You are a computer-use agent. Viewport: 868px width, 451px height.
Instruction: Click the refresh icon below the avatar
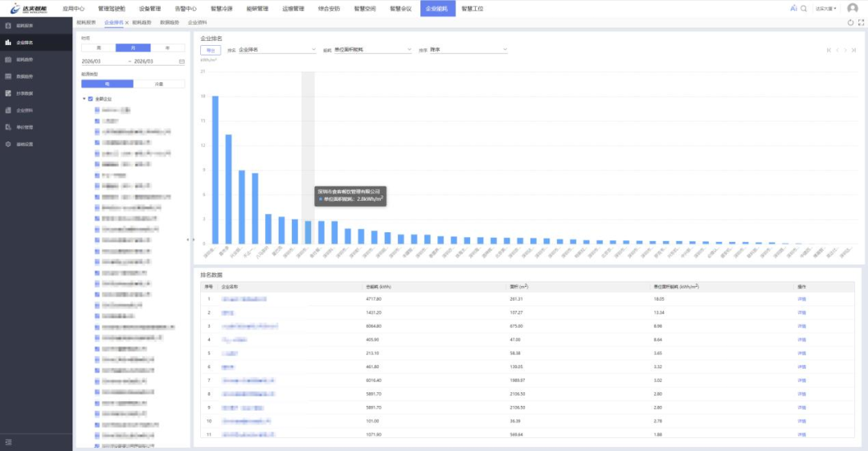850,23
